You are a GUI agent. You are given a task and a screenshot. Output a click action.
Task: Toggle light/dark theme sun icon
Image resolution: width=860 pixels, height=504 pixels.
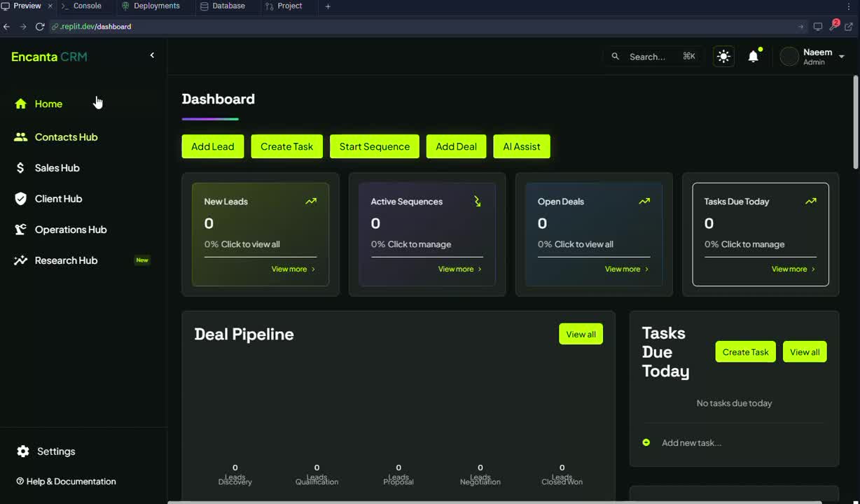(723, 56)
